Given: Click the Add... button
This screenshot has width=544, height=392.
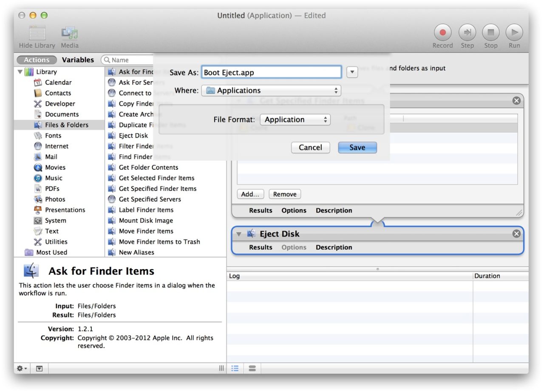Looking at the screenshot, I should (250, 194).
